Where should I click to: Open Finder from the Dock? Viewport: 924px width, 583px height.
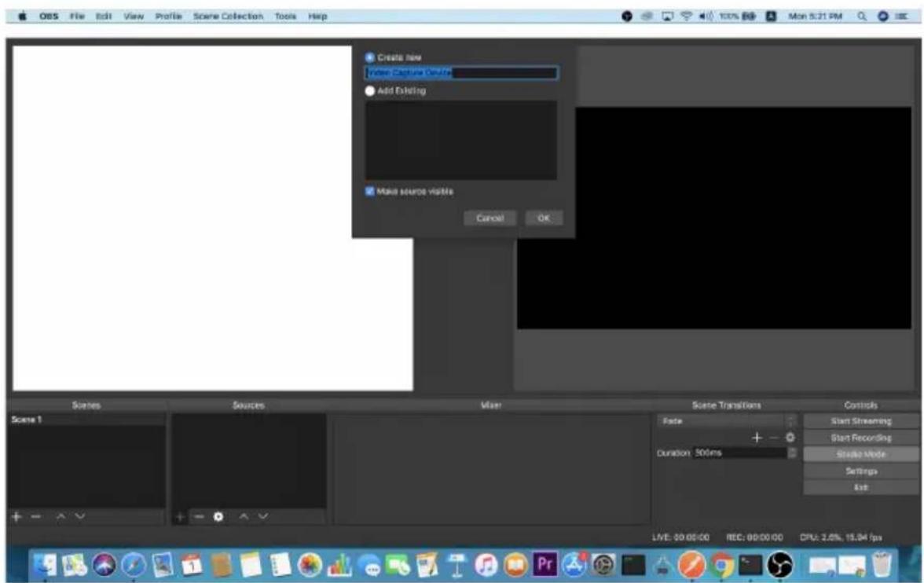pos(46,565)
